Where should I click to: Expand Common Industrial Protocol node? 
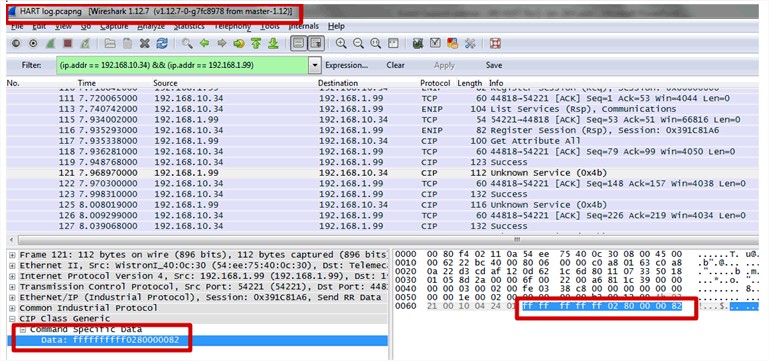[x=12, y=308]
